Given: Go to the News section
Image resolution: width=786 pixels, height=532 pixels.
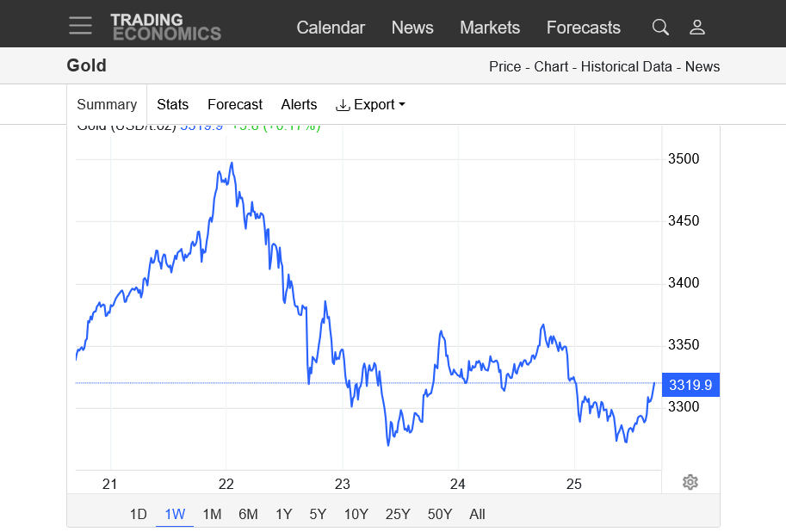Looking at the screenshot, I should 412,28.
